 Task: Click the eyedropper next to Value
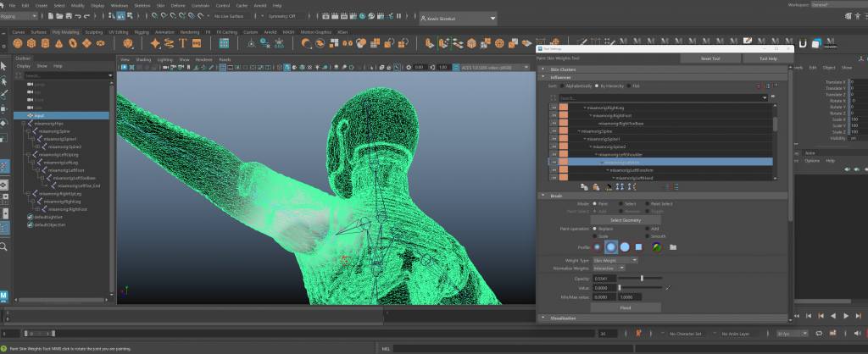pos(667,288)
